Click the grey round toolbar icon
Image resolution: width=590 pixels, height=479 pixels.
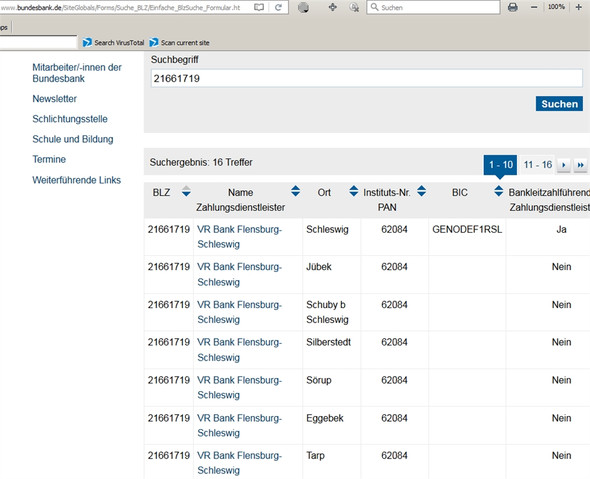pyautogui.click(x=303, y=7)
